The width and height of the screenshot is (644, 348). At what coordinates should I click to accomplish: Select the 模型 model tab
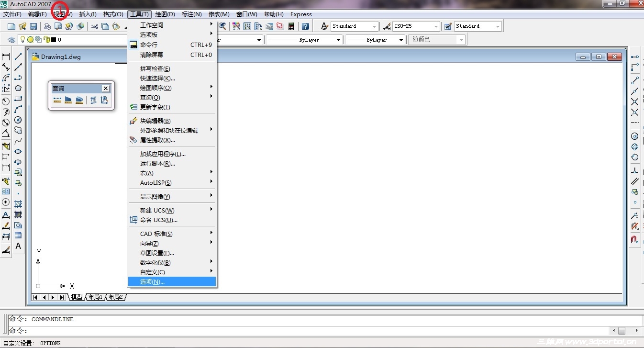pos(77,297)
